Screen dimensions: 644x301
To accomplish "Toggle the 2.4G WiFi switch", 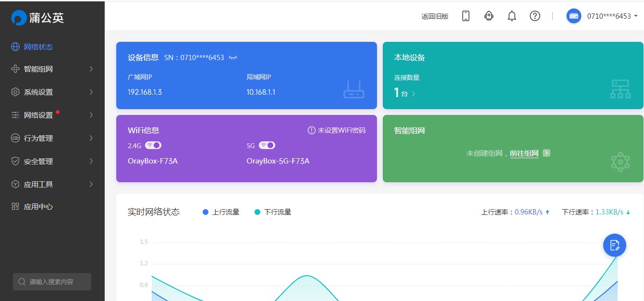I will coord(154,145).
